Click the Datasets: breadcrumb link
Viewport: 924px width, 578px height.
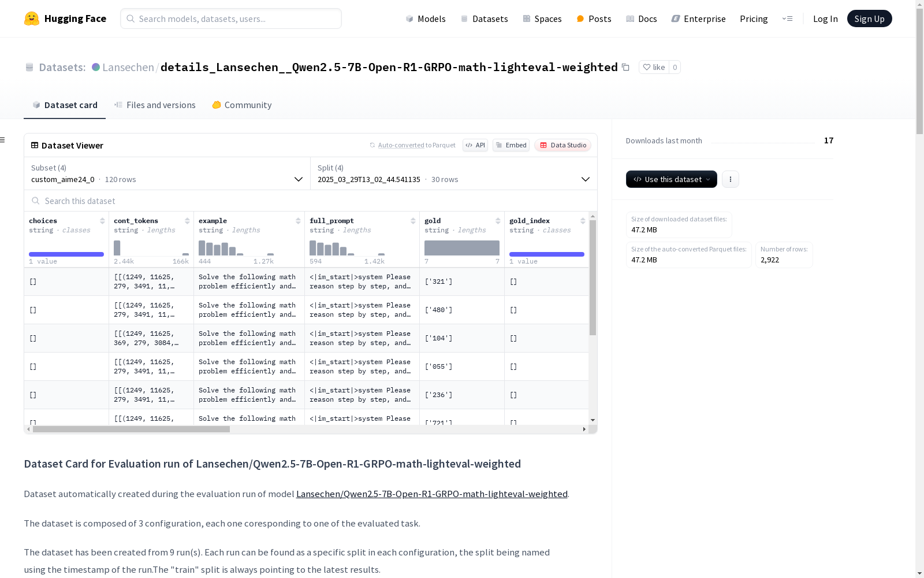tap(62, 67)
